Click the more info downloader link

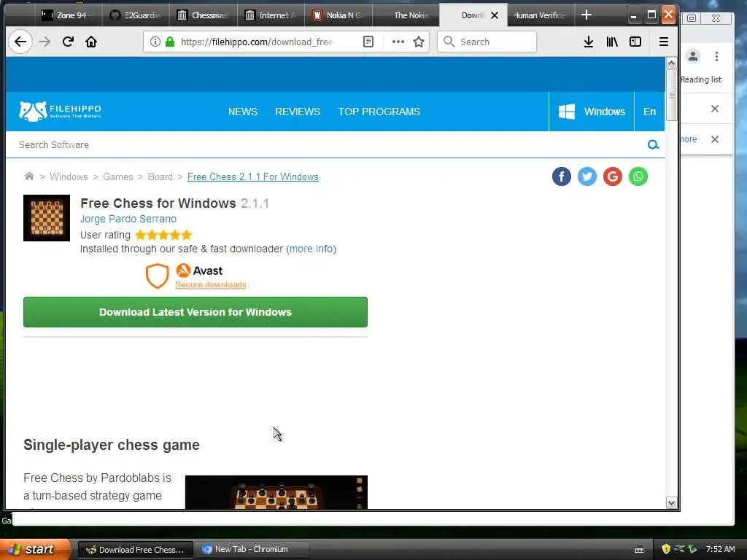tap(311, 249)
